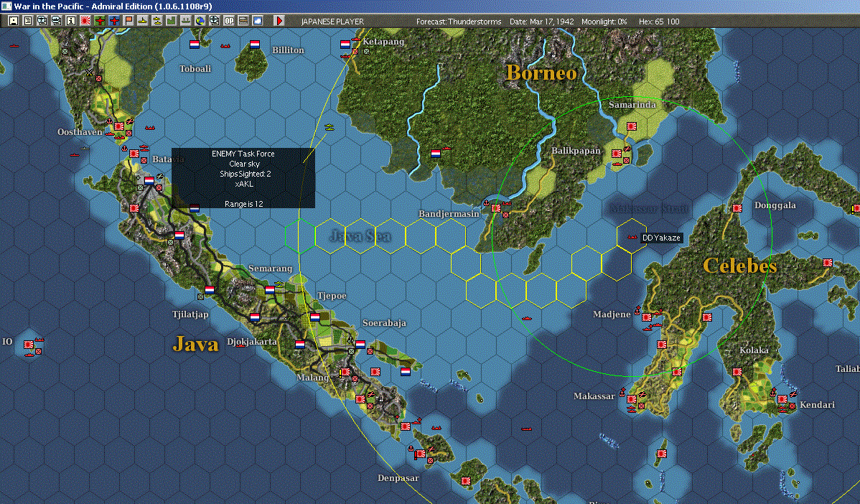Click the Forecast: Thunderstorms text
The height and width of the screenshot is (504, 860).
459,22
